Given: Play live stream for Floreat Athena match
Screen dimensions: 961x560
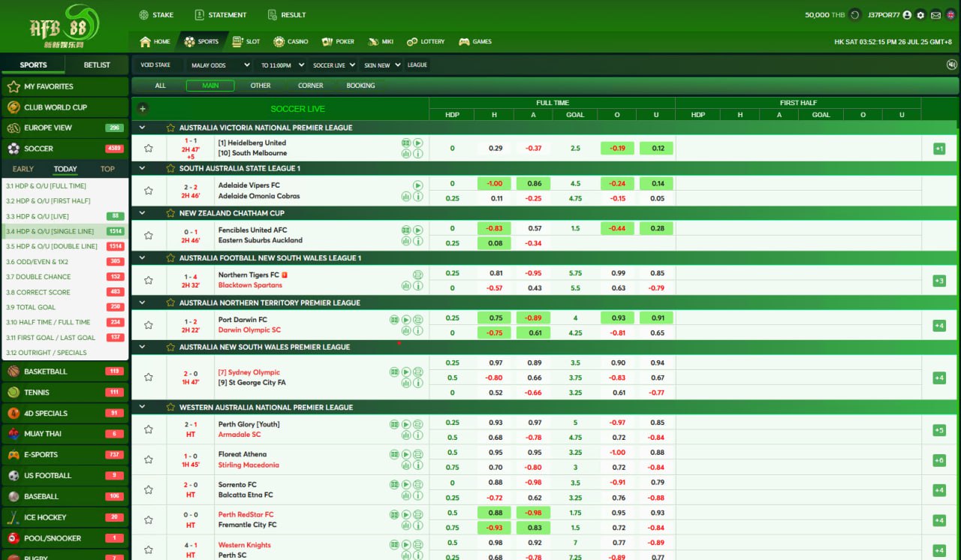Looking at the screenshot, I should [x=406, y=454].
